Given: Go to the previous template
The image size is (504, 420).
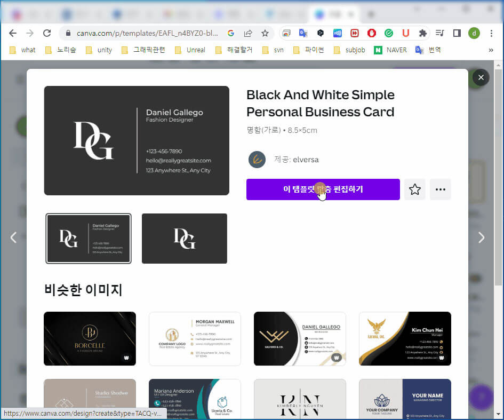Looking at the screenshot, I should [13, 237].
